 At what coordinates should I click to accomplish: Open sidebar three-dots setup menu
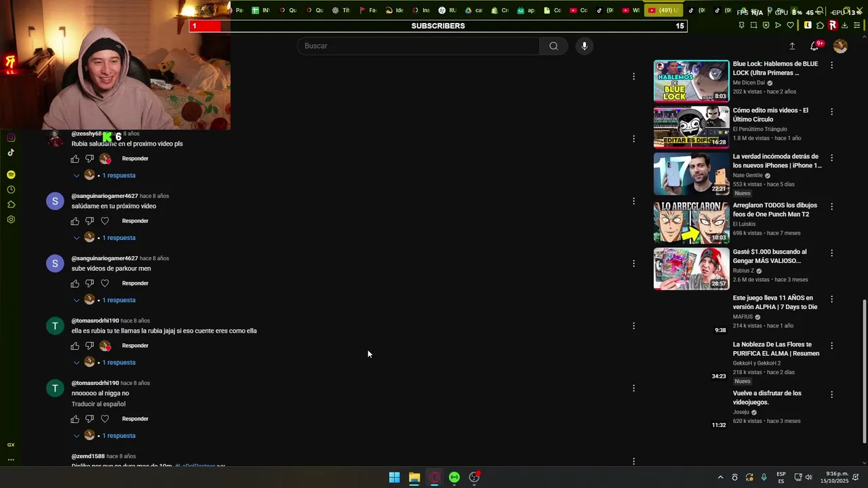coord(11,460)
